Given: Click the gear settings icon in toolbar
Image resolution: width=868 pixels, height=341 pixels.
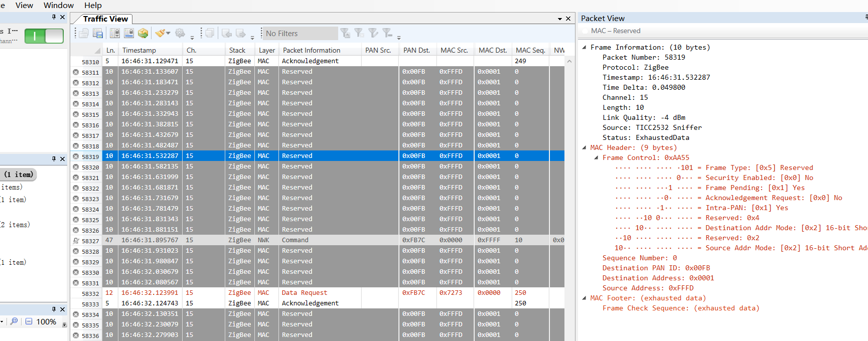Looking at the screenshot, I should tap(180, 34).
